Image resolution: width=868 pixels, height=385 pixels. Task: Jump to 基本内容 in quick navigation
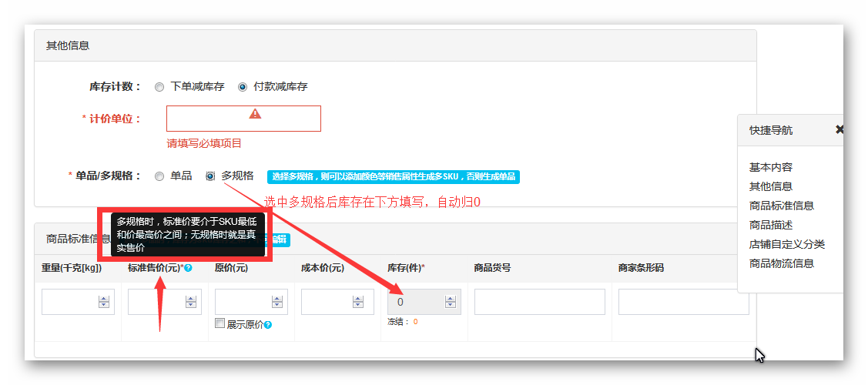(770, 167)
